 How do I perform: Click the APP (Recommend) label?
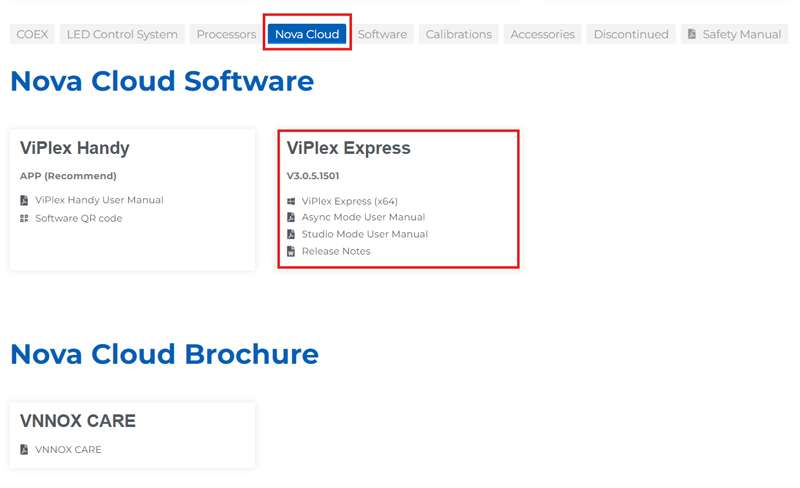68,176
